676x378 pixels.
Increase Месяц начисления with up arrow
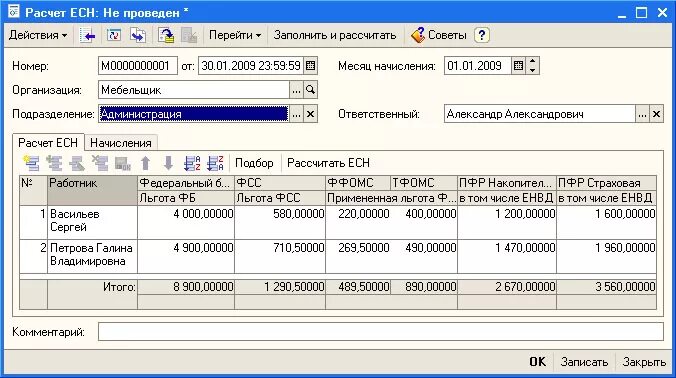point(532,62)
